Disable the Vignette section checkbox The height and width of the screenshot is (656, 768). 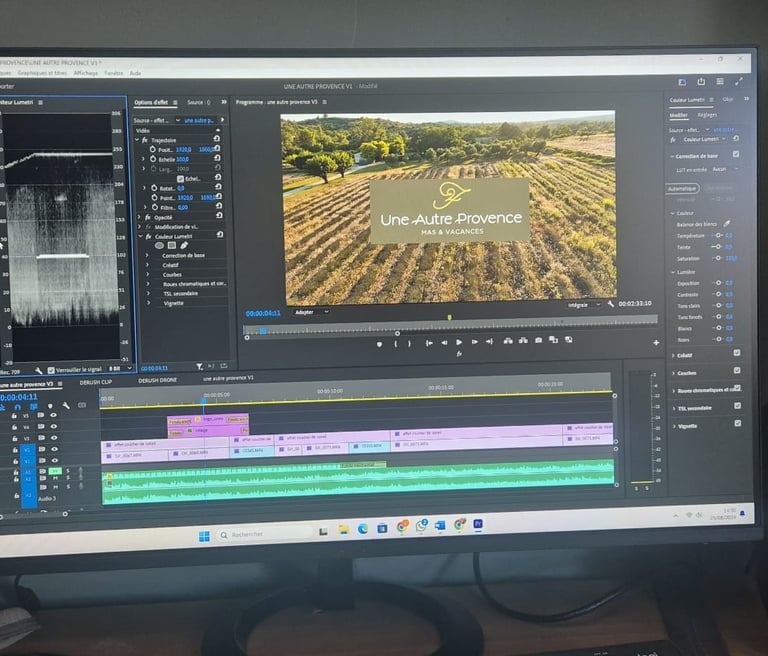tap(738, 423)
